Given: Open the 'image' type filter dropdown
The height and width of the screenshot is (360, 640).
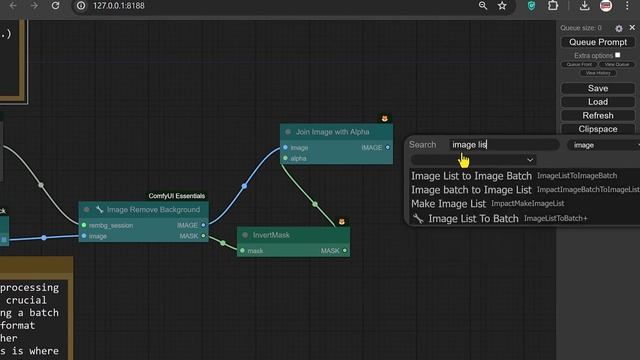Looking at the screenshot, I should [603, 145].
